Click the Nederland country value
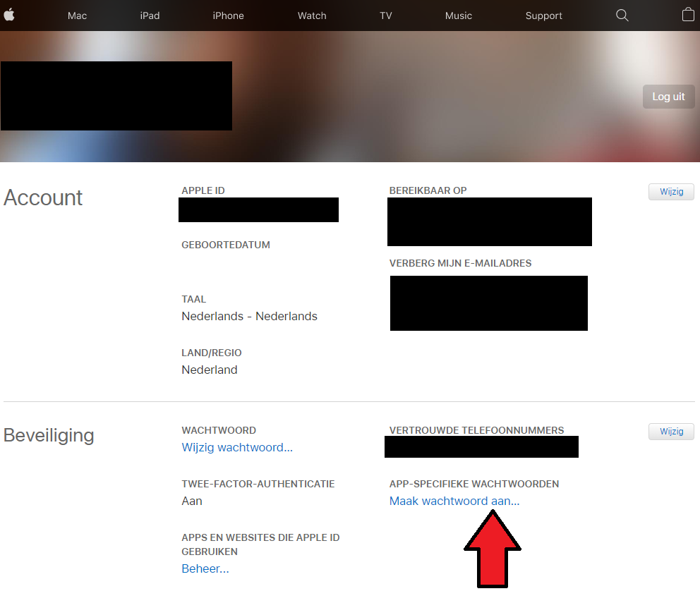 210,370
